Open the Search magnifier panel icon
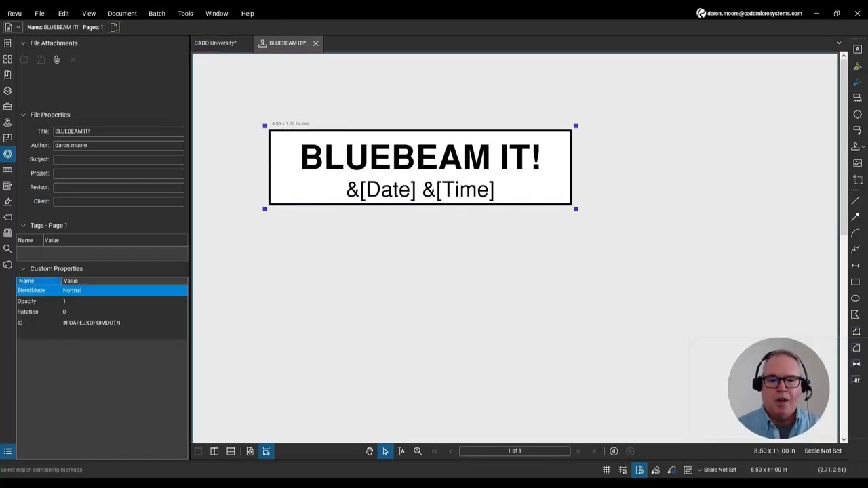This screenshot has height=488, width=868. [x=7, y=249]
